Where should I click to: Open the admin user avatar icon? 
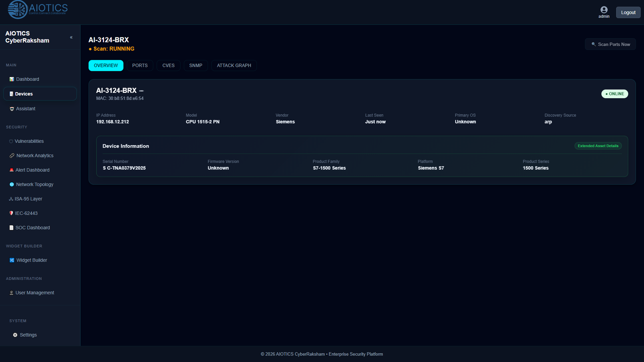point(604,10)
